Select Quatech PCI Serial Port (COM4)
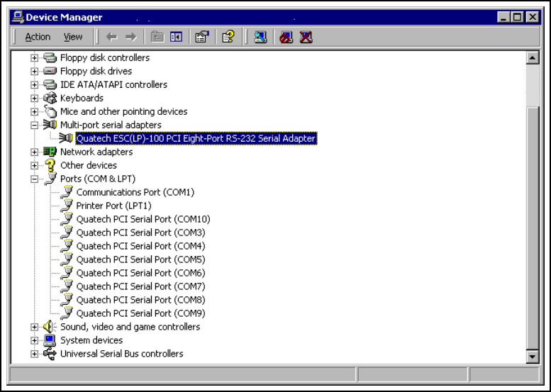The height and width of the screenshot is (392, 551). (141, 246)
